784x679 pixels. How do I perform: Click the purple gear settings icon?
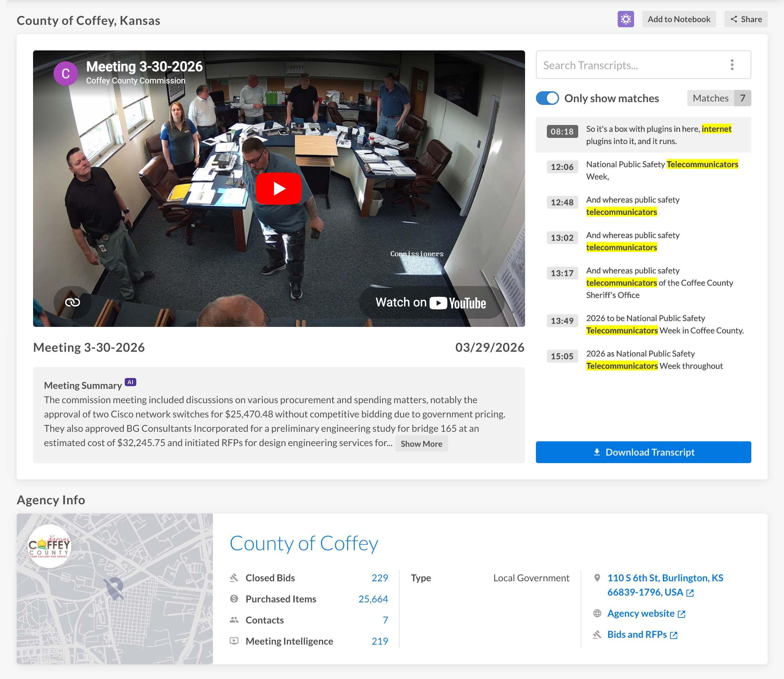click(x=626, y=19)
